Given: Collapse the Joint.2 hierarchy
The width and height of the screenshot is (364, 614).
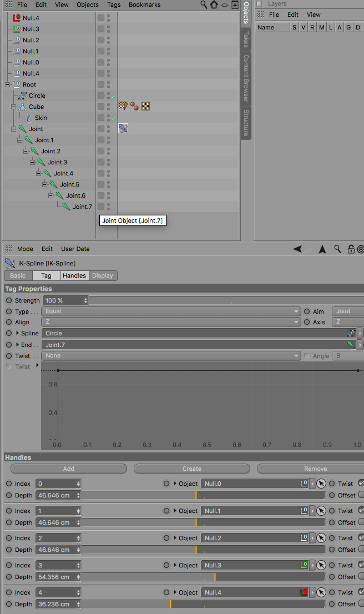Looking at the screenshot, I should (26, 151).
